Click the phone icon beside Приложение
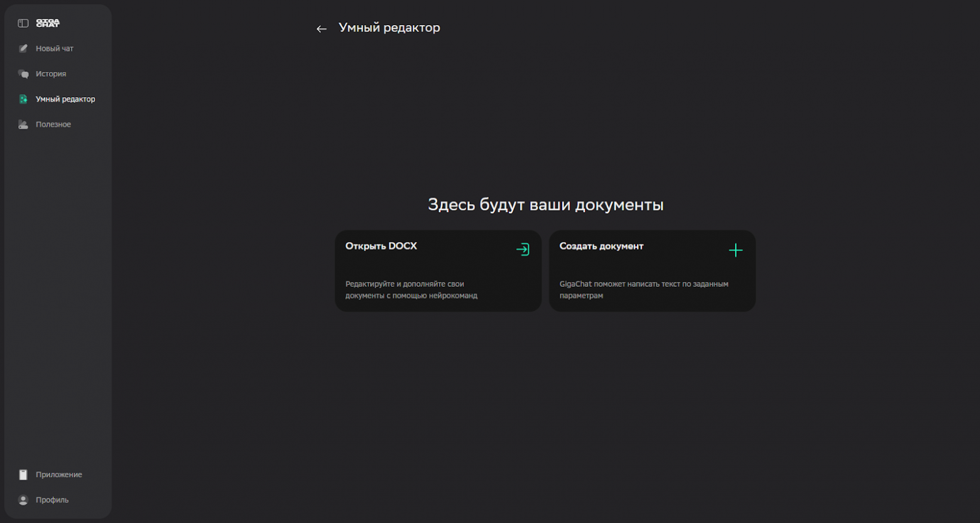Viewport: 980px width, 523px height. 23,475
